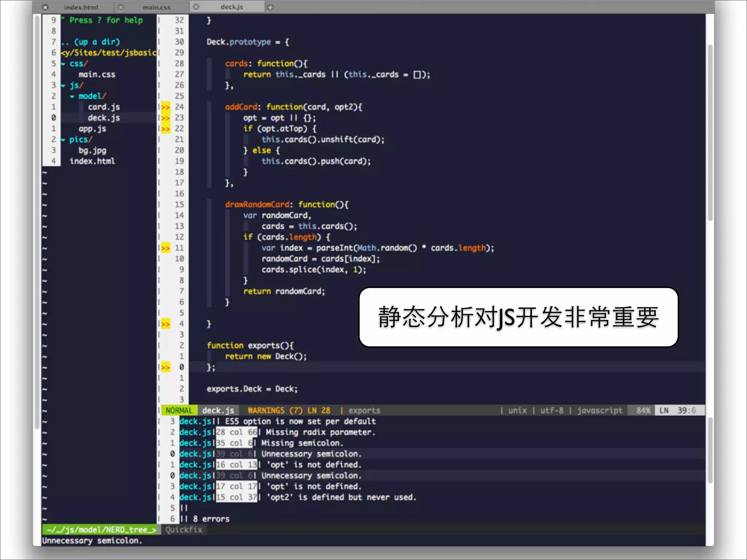The image size is (747, 560).
Task: Go up a directory in NERDTree
Action: 90,42
